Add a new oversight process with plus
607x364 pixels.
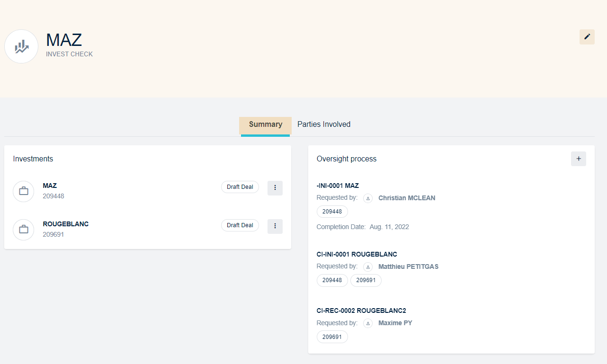point(578,159)
